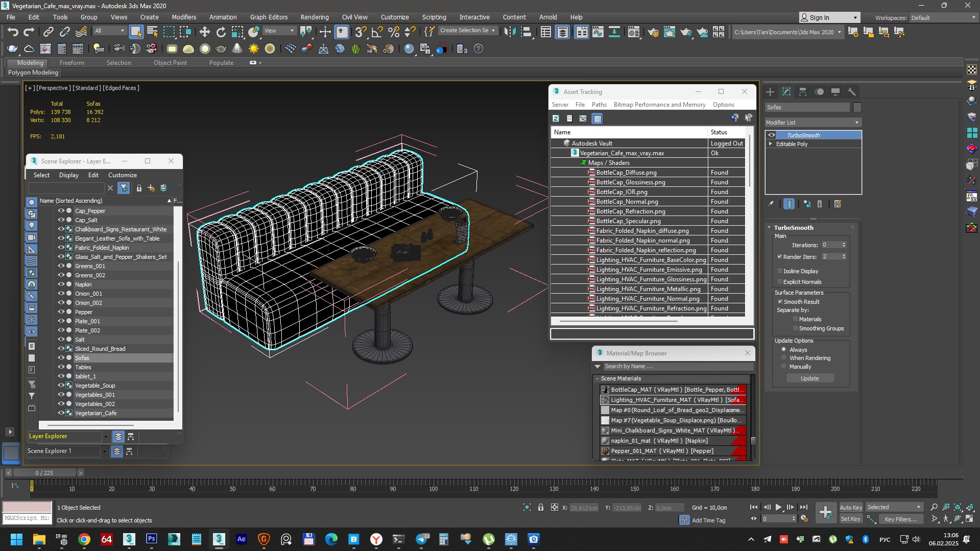The height and width of the screenshot is (551, 980).
Task: Click the Set Key button
Action: (851, 519)
